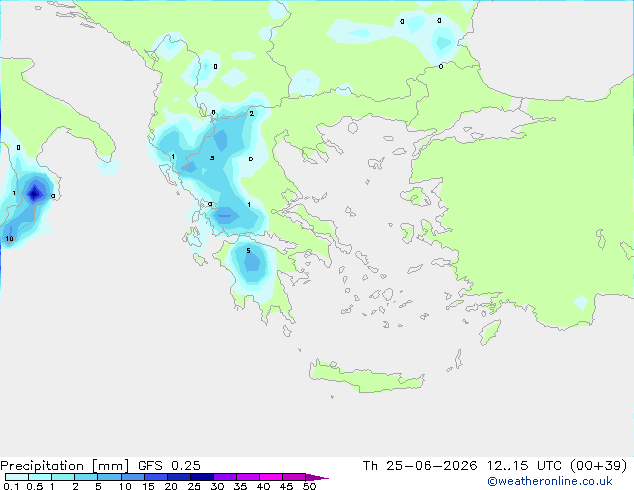Click the legend scale label '40'
634x490 pixels.
click(x=263, y=486)
